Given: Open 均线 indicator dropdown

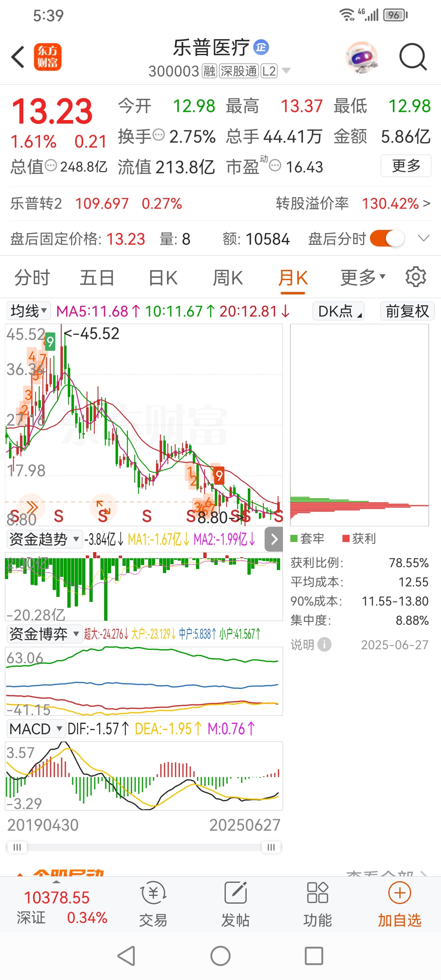Looking at the screenshot, I should (x=28, y=311).
